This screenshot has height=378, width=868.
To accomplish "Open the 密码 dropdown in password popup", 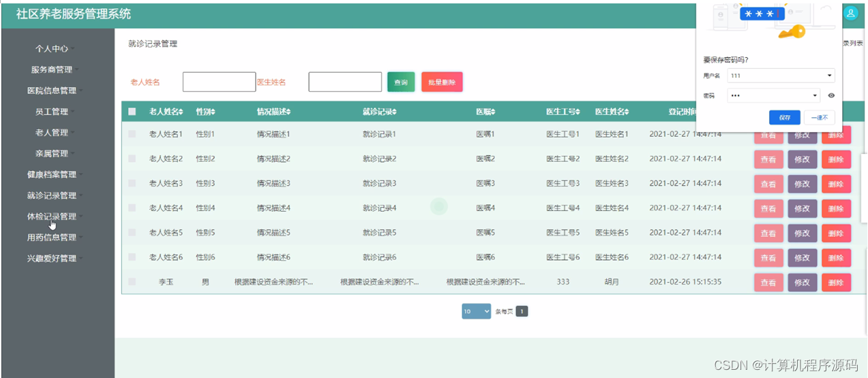I will [x=774, y=95].
